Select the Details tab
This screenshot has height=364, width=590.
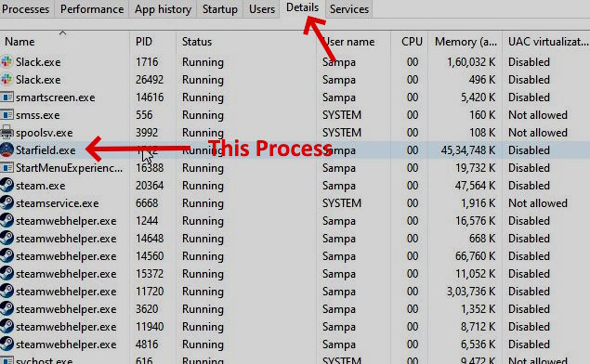302,7
